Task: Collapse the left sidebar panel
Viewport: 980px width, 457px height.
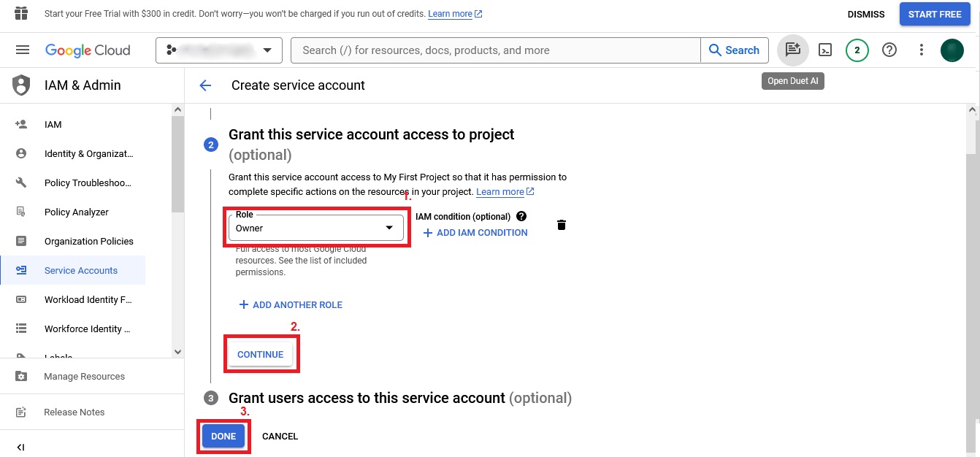Action: [20, 447]
